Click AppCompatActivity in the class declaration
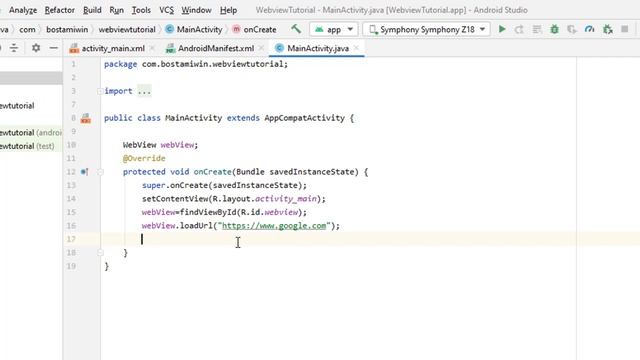640x360 pixels. pos(304,118)
